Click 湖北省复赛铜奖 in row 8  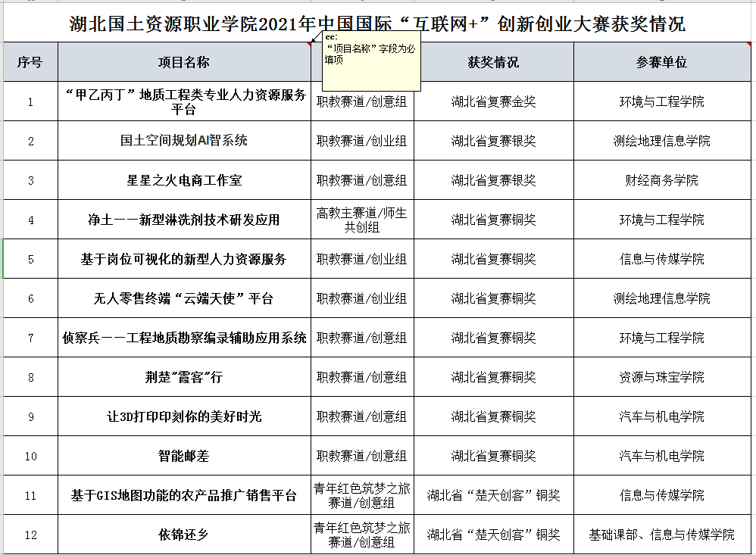click(494, 377)
